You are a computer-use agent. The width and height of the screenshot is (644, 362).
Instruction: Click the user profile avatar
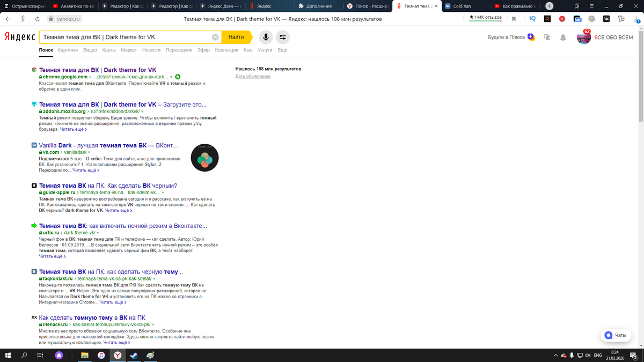pos(583,37)
